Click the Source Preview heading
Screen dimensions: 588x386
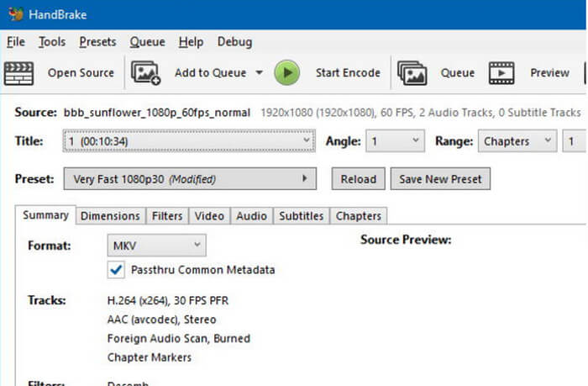(x=406, y=240)
